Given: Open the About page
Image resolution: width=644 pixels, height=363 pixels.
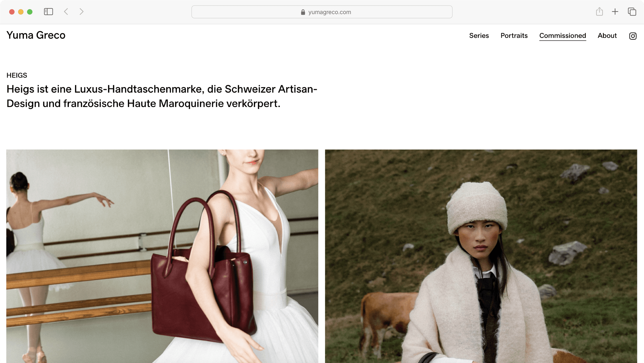Looking at the screenshot, I should pyautogui.click(x=607, y=36).
